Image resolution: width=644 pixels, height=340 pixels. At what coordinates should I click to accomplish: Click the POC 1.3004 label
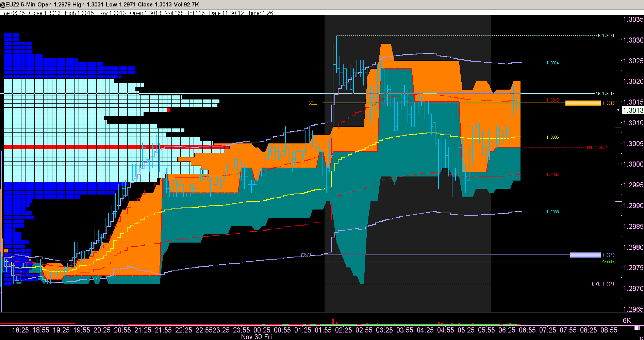point(597,148)
